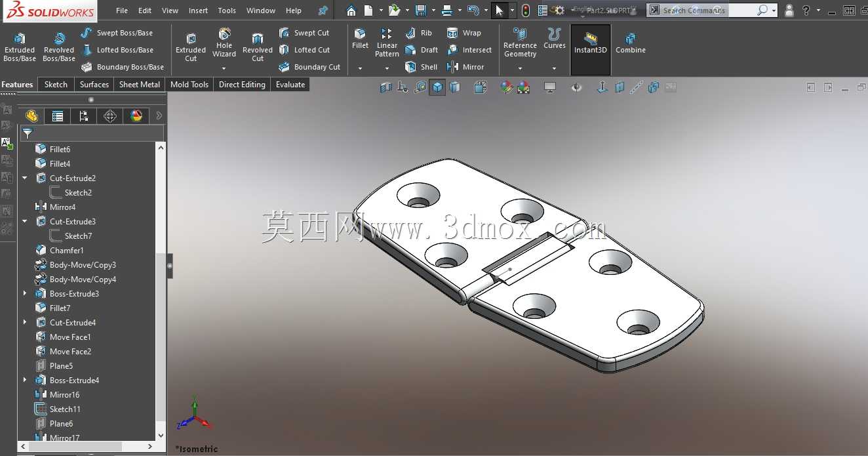868x456 pixels.
Task: Choose the Swept Boss/Base command
Action: (x=117, y=33)
